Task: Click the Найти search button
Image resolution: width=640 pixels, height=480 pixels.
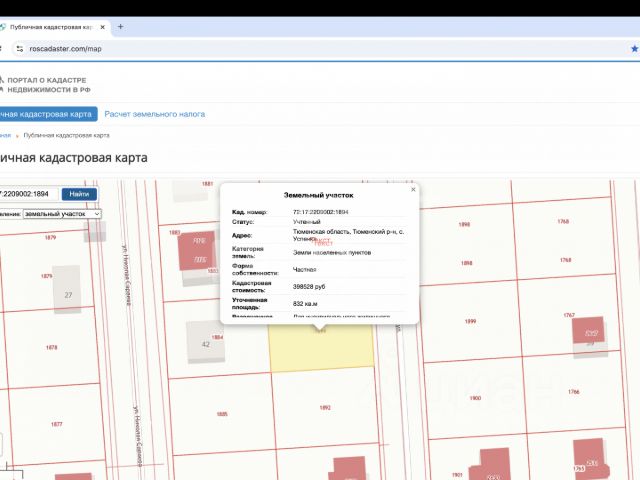Action: pyautogui.click(x=79, y=194)
